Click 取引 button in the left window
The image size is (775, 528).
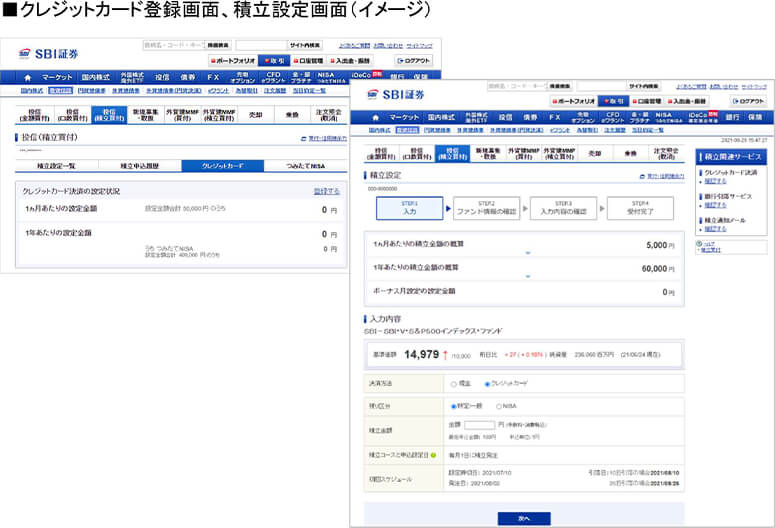point(274,60)
